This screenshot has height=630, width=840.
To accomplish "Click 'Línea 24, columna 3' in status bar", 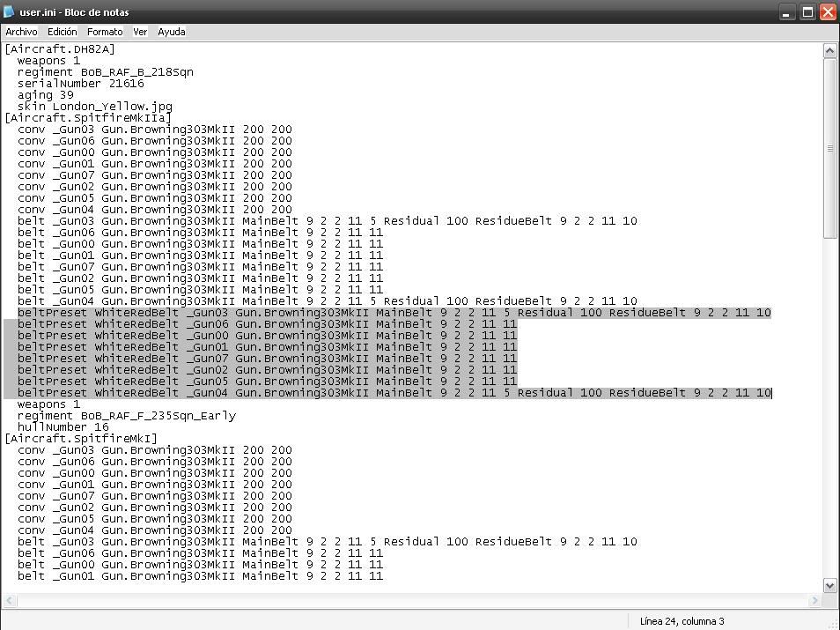I will pyautogui.click(x=682, y=621).
